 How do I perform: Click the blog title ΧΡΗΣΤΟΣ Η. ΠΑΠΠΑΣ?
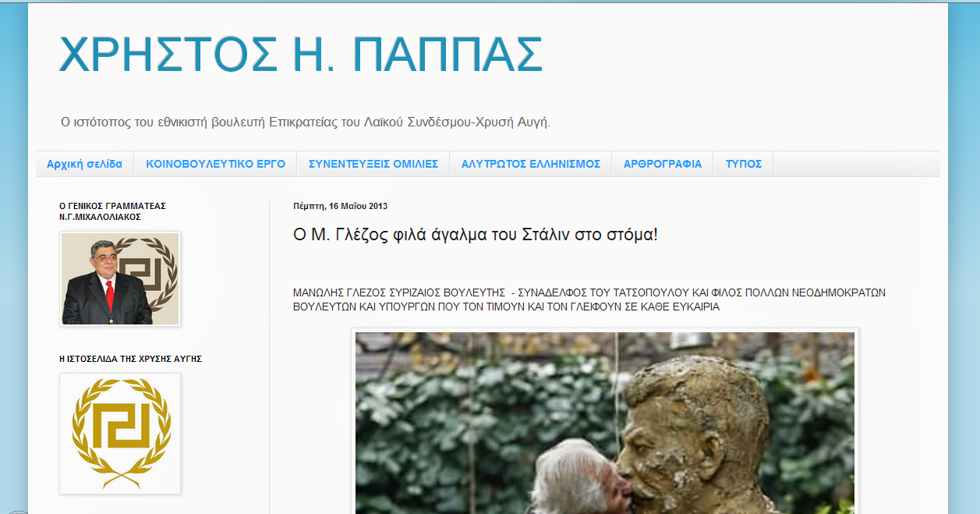pos(301,55)
